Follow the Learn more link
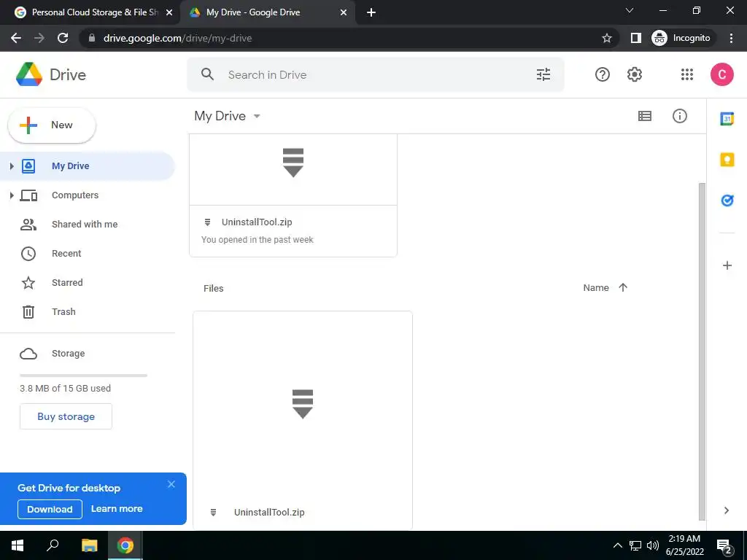747x560 pixels. pos(117,508)
